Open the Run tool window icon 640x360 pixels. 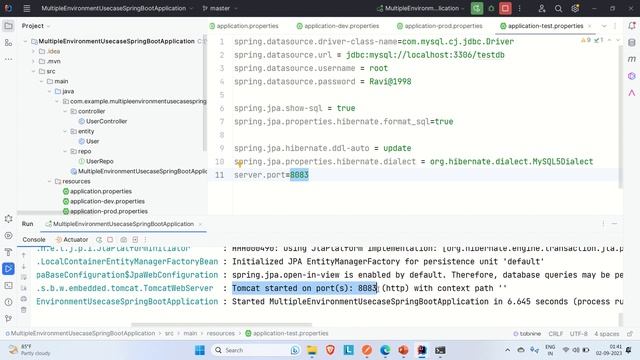point(8,269)
